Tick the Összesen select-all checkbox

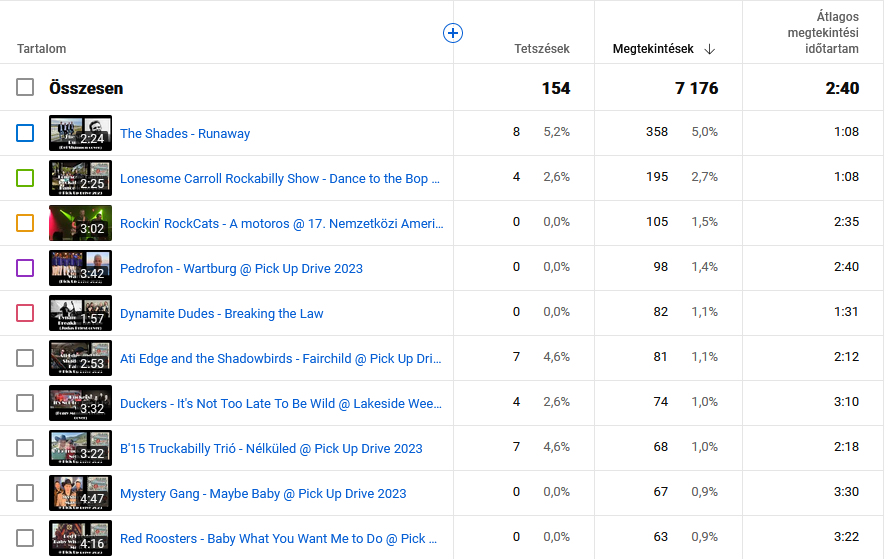point(25,88)
